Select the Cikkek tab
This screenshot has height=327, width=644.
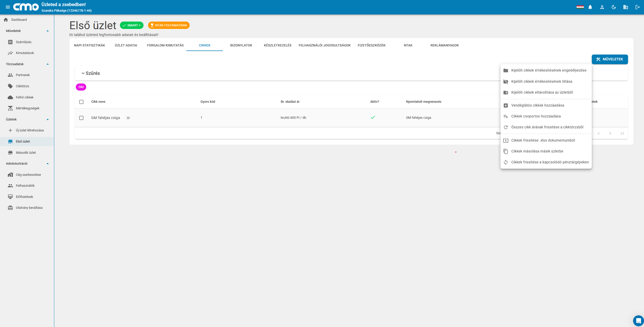tap(205, 45)
